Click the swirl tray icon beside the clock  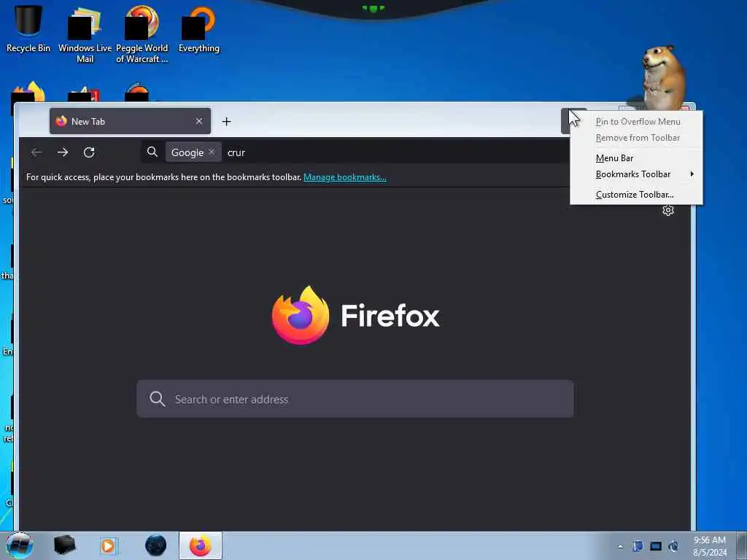pos(673,546)
